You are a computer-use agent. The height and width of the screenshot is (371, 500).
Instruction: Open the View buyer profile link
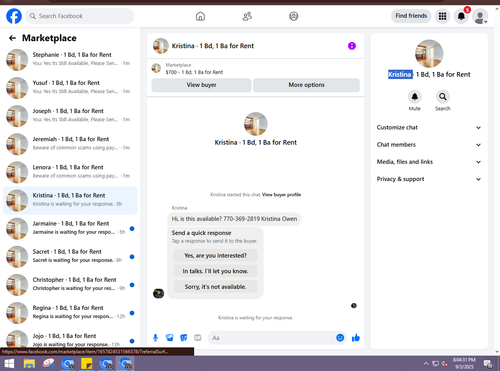pos(281,195)
